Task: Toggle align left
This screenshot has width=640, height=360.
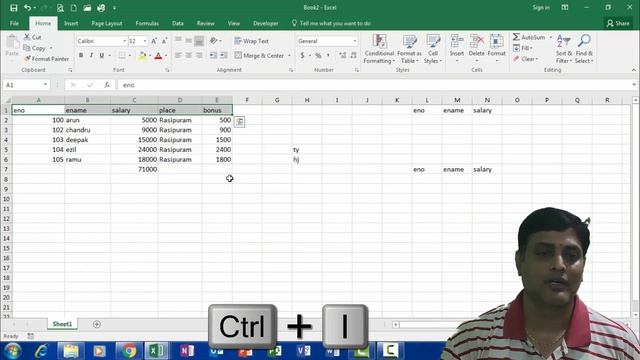Action: (178, 55)
